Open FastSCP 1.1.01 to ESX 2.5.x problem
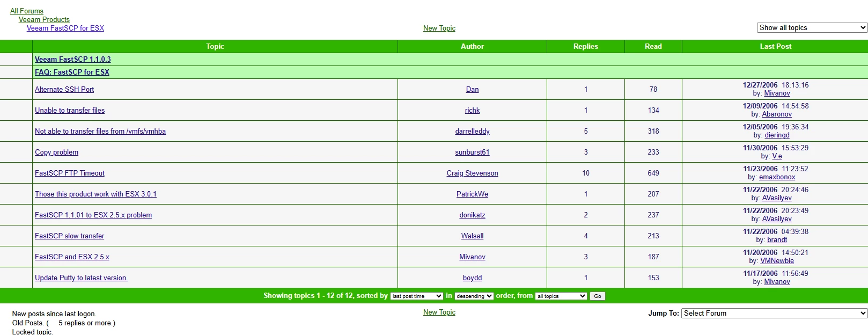868x335 pixels. (93, 215)
